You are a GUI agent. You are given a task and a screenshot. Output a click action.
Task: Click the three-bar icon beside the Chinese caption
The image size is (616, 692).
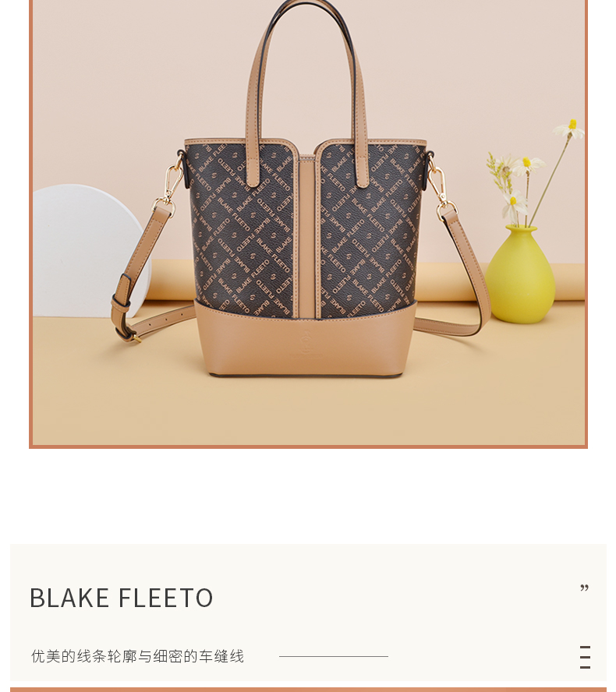[585, 657]
